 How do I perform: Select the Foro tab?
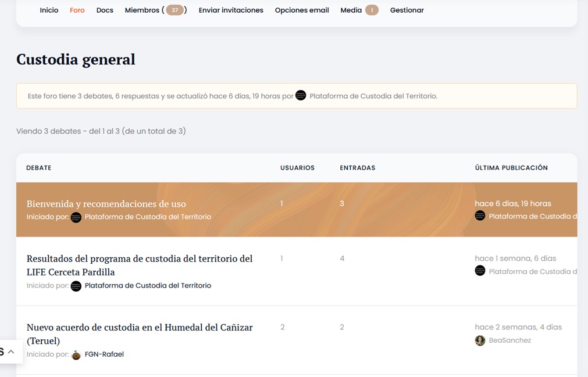pyautogui.click(x=77, y=10)
